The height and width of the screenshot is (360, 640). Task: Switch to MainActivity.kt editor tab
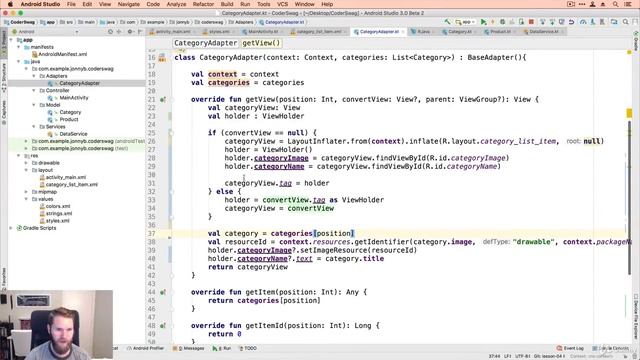tap(263, 32)
